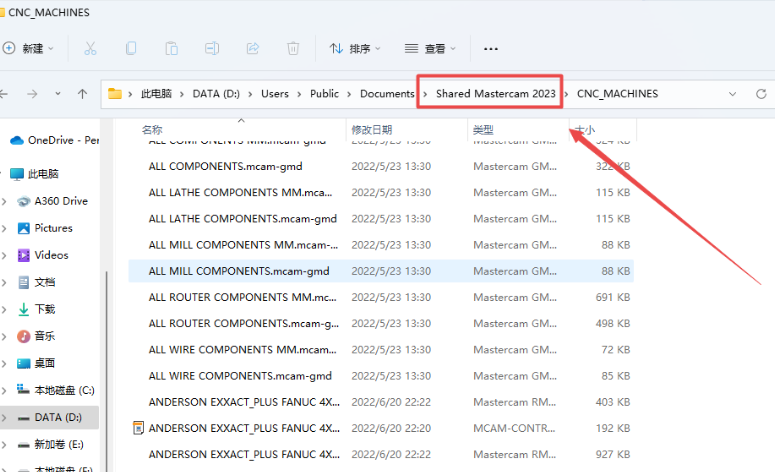Viewport: 775px width, 472px height.
Task: Click the Rename icon in toolbar
Action: tap(212, 48)
